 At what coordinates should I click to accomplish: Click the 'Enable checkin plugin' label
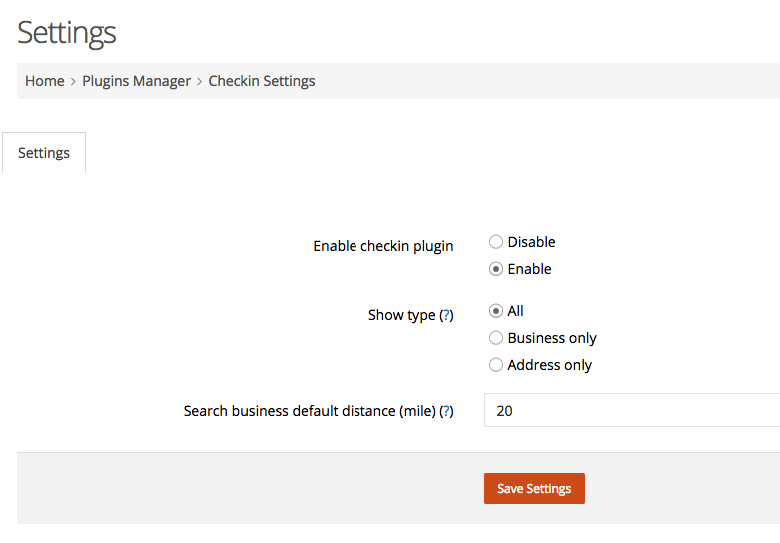click(x=383, y=246)
